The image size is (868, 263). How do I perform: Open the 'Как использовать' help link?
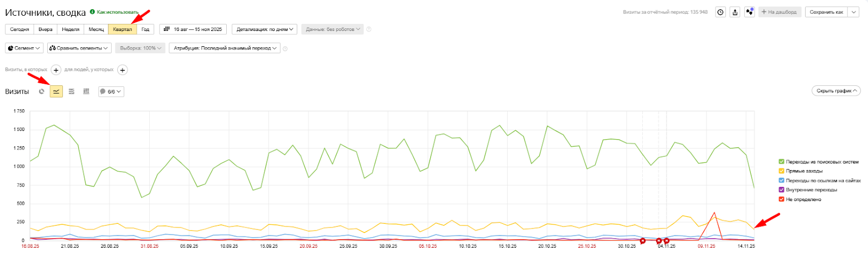click(117, 12)
